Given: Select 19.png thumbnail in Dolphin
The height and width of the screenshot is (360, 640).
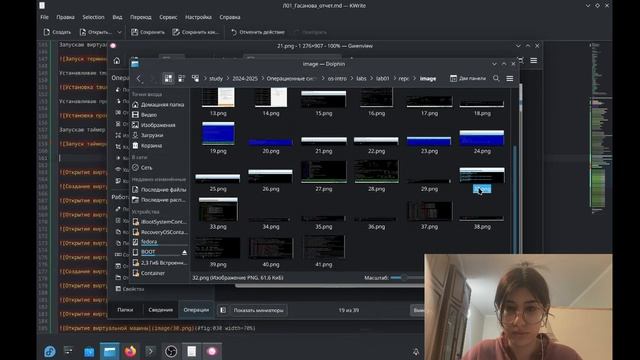Looking at the screenshot, I should point(218,133).
